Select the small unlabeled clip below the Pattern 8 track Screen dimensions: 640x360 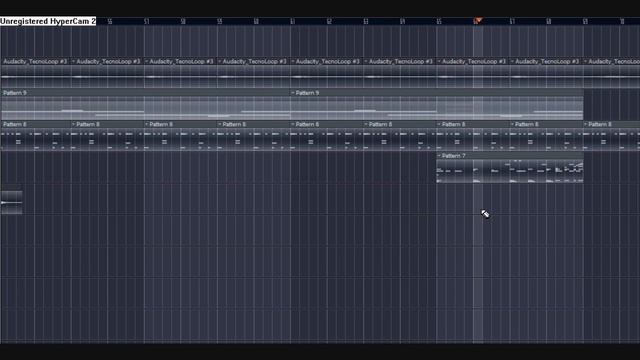coord(11,202)
